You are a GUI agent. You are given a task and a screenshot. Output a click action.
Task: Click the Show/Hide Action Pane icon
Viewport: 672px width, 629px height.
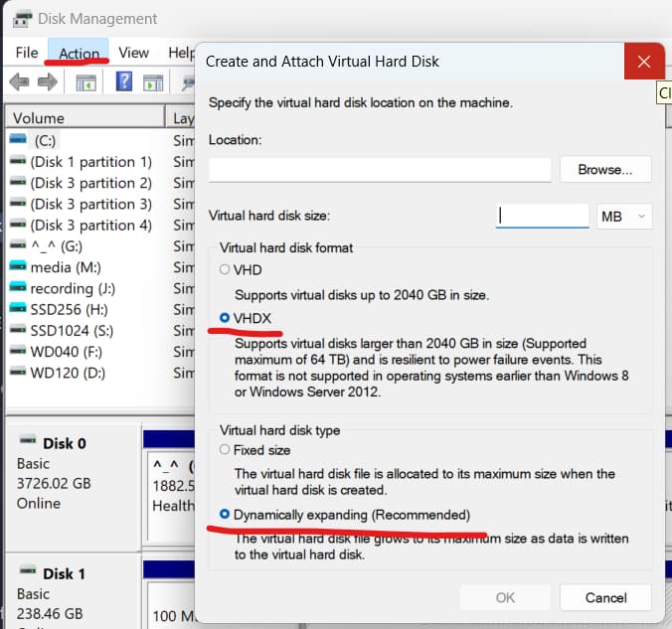pos(152,81)
